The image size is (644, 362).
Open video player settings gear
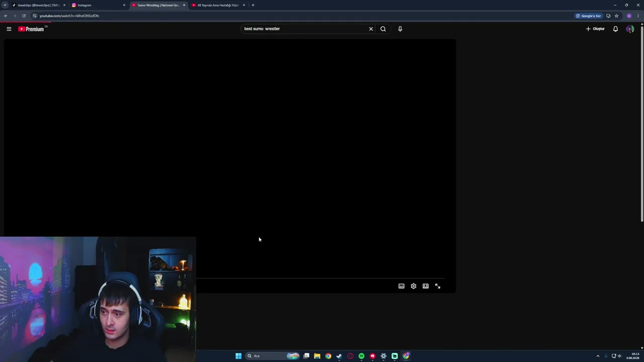coord(414,286)
